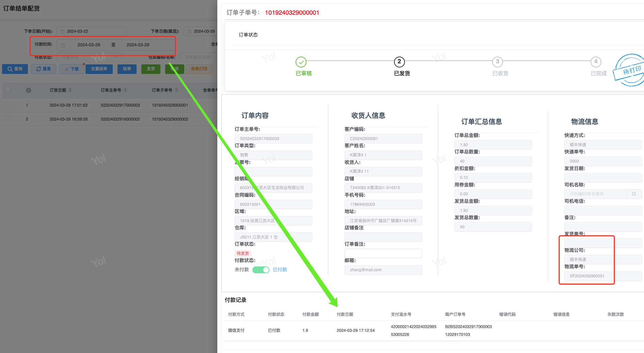The image size is (644, 353).
Task: Click the 合单打印 print button
Action: [199, 69]
